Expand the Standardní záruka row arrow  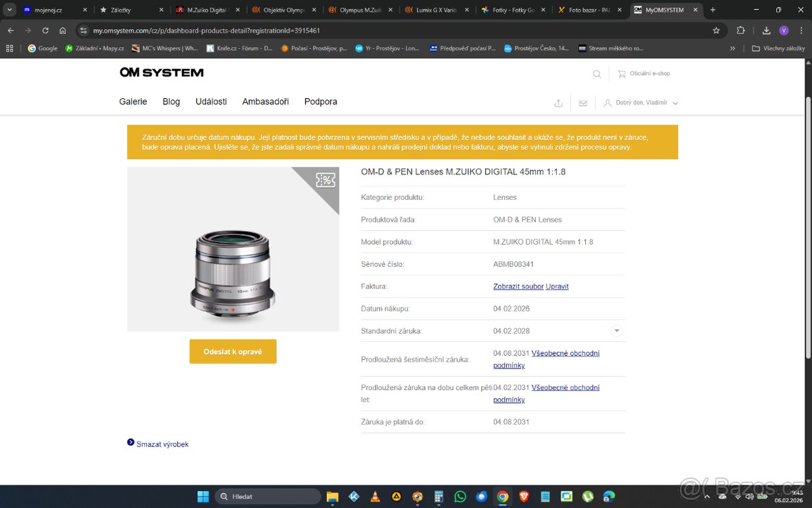click(616, 331)
